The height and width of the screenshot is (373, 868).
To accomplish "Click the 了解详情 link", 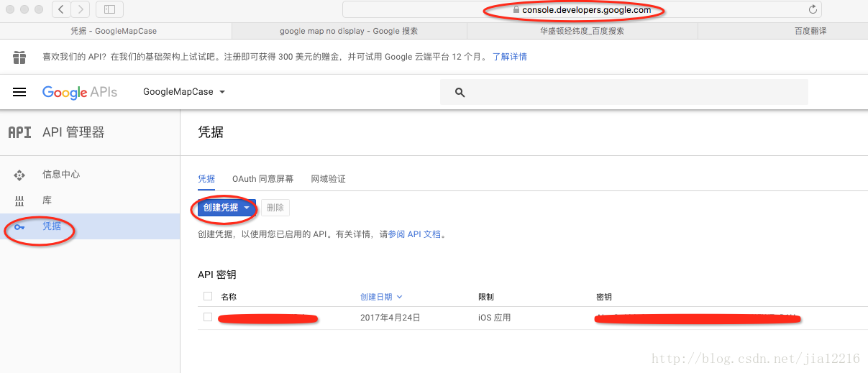I will tap(510, 57).
